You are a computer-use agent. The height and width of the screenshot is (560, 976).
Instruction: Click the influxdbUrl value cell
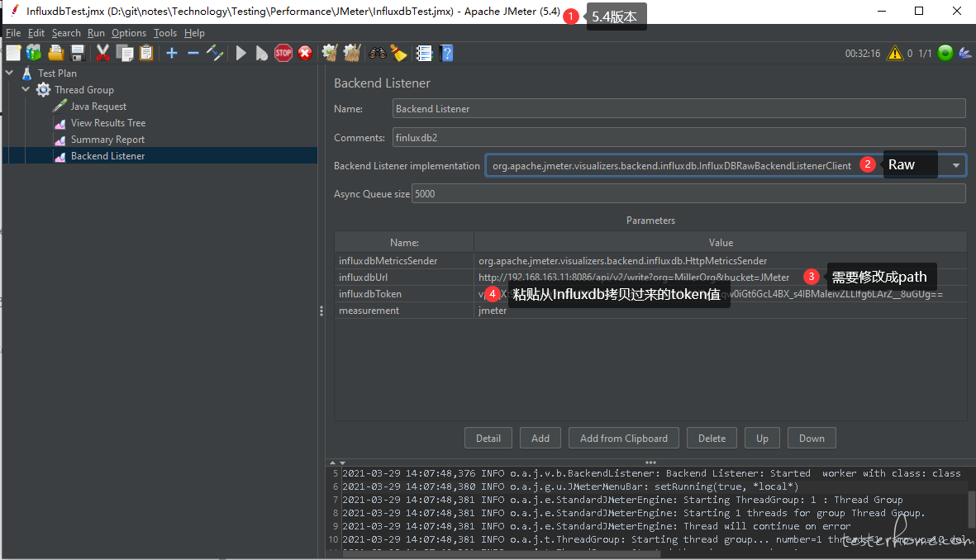point(720,278)
